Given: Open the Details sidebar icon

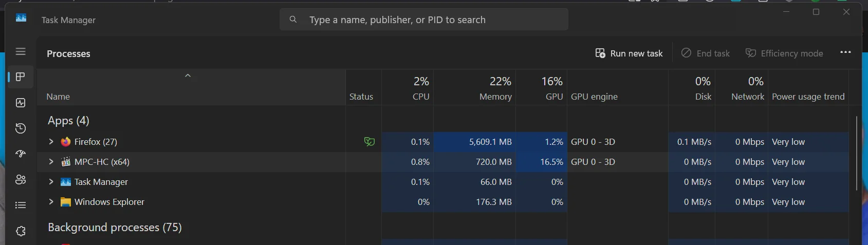Looking at the screenshot, I should (21, 205).
